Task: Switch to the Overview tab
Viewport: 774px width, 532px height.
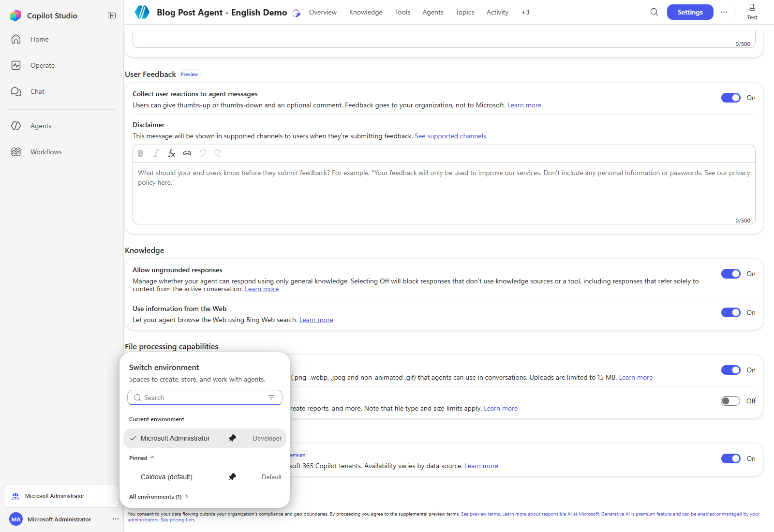Action: (323, 12)
